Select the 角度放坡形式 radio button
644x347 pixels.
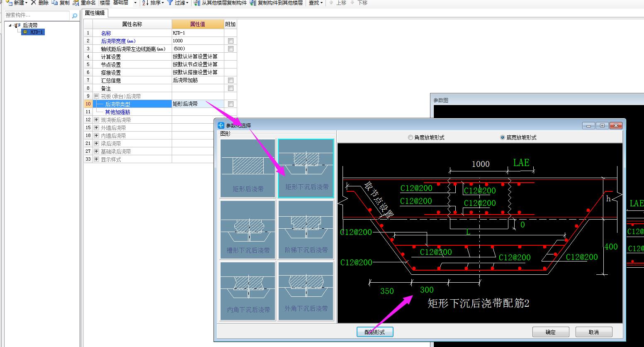[411, 137]
